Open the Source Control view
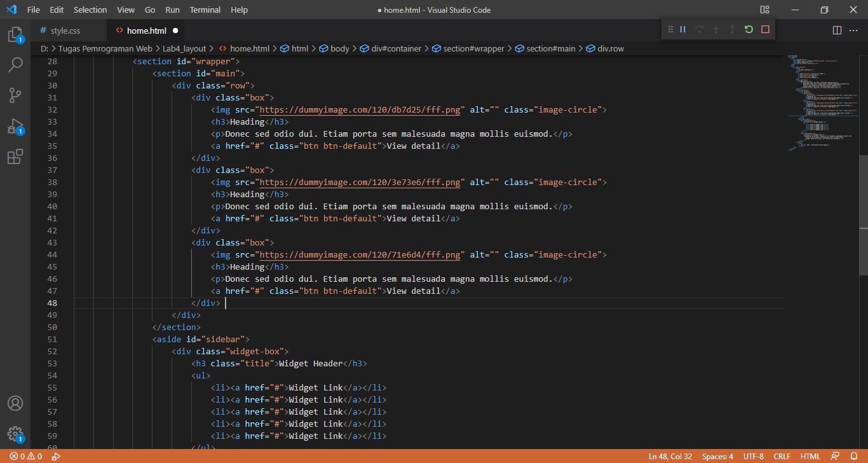 pos(16,95)
